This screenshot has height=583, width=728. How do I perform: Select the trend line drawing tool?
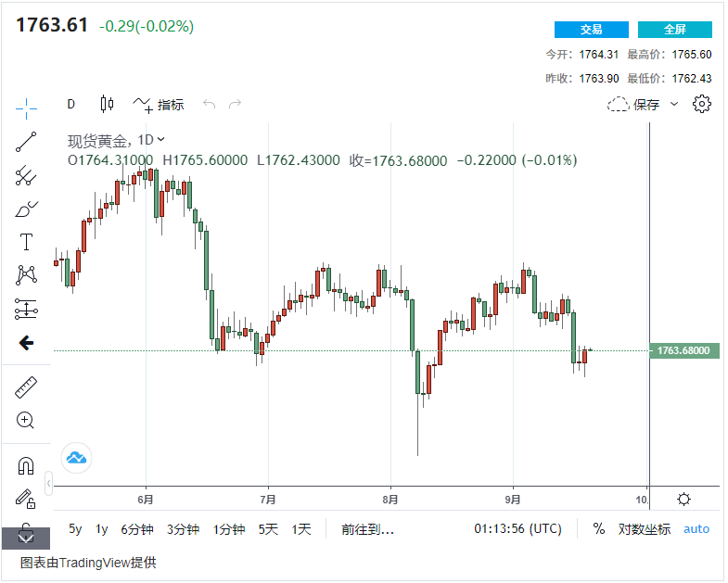click(26, 142)
